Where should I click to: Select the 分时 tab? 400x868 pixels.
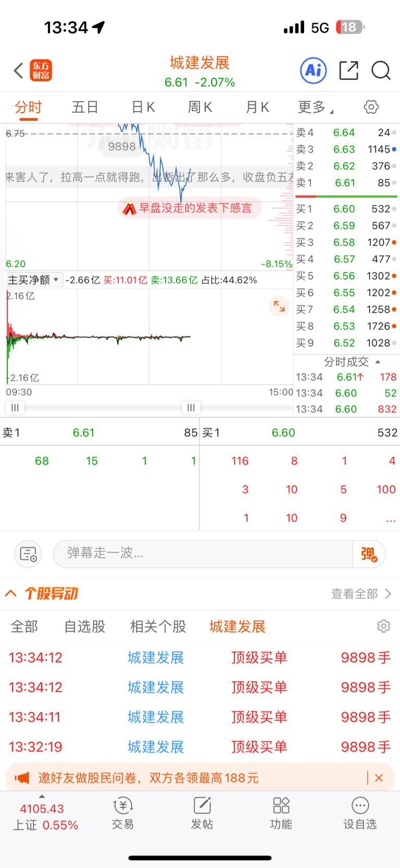pyautogui.click(x=28, y=107)
